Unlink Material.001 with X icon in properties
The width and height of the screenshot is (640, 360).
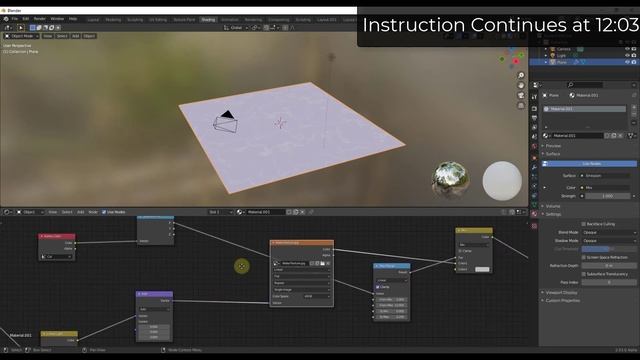(x=620, y=136)
